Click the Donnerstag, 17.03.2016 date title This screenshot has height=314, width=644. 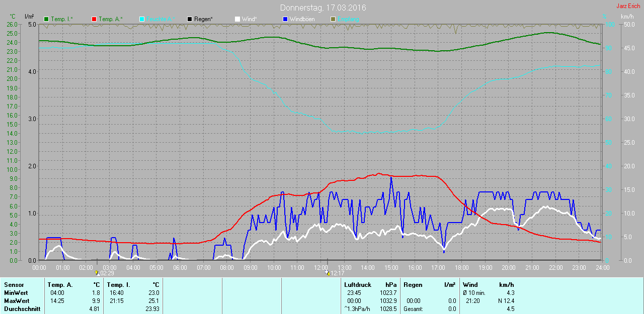tap(323, 8)
